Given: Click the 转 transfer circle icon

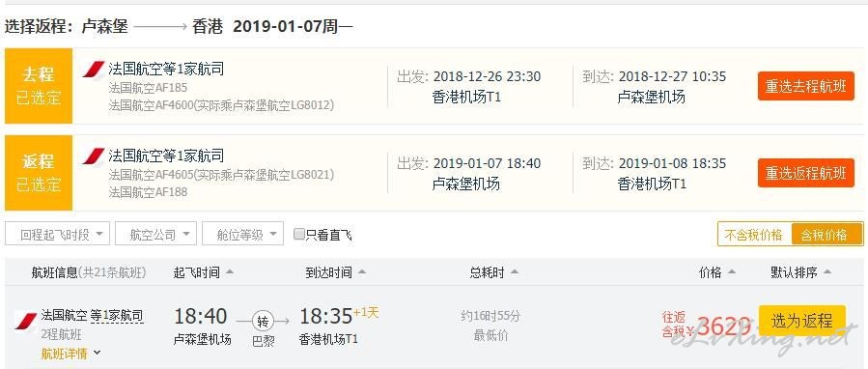Looking at the screenshot, I should click(x=263, y=321).
